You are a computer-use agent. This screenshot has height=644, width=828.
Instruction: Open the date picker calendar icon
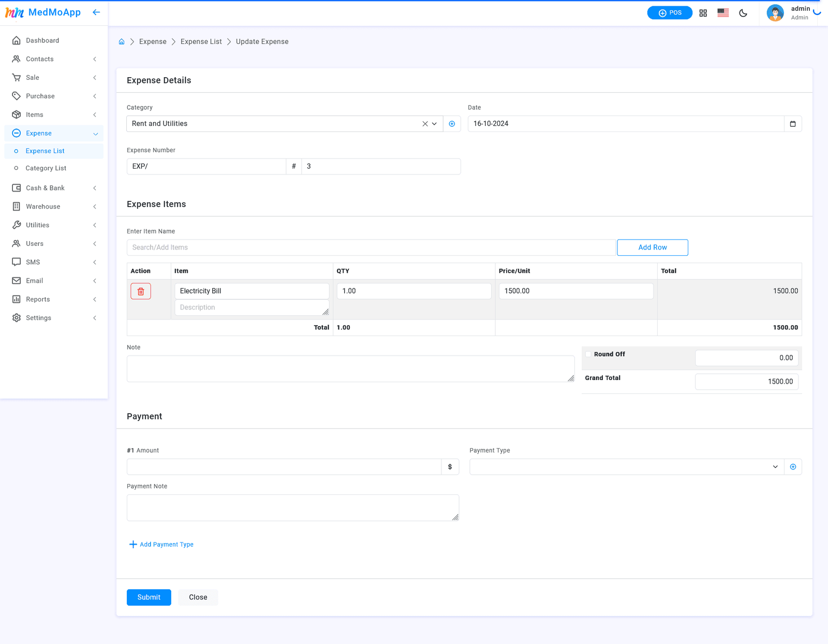tap(793, 124)
